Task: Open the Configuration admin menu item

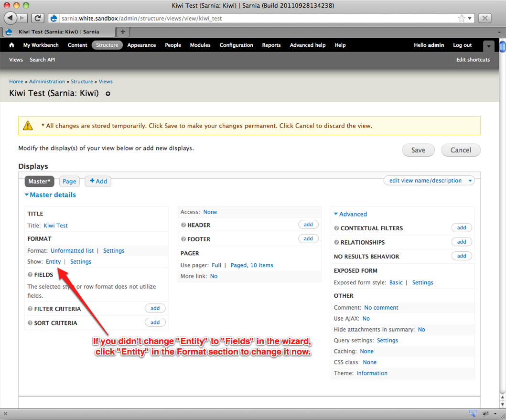Action: pos(236,45)
